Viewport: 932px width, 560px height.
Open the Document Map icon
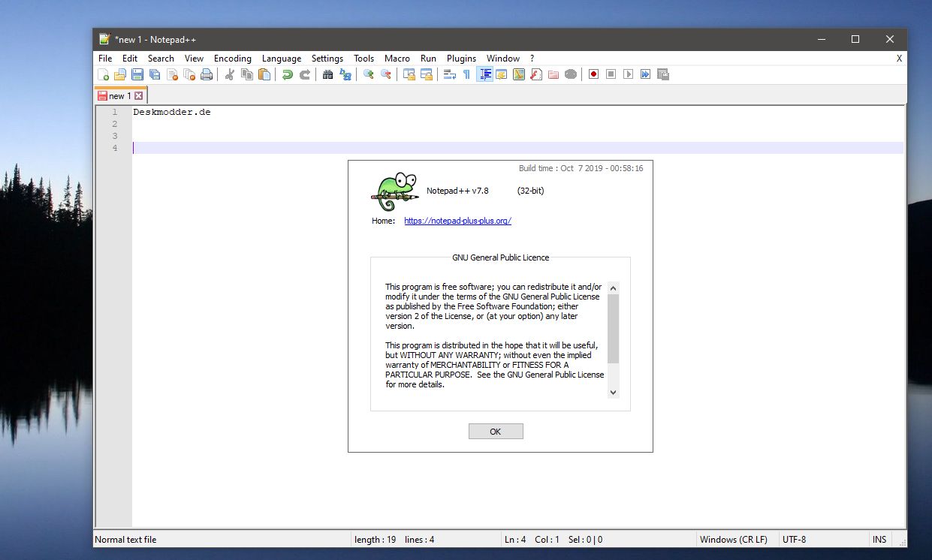[x=519, y=74]
